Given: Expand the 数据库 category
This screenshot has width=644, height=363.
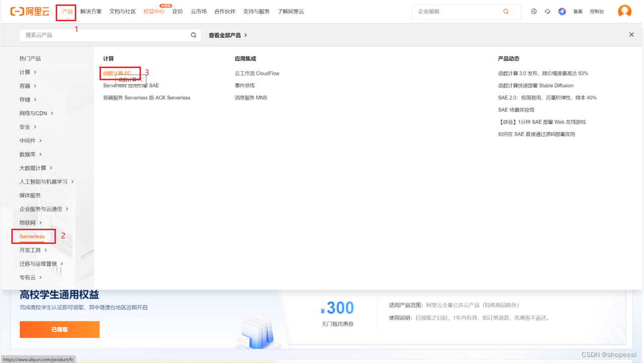Looking at the screenshot, I should tap(31, 154).
